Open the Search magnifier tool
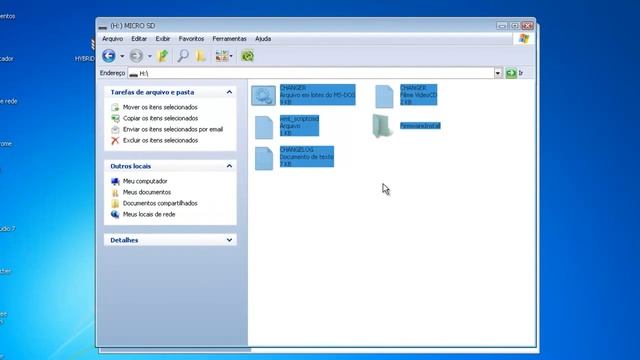This screenshot has width=640, height=360. point(182,56)
